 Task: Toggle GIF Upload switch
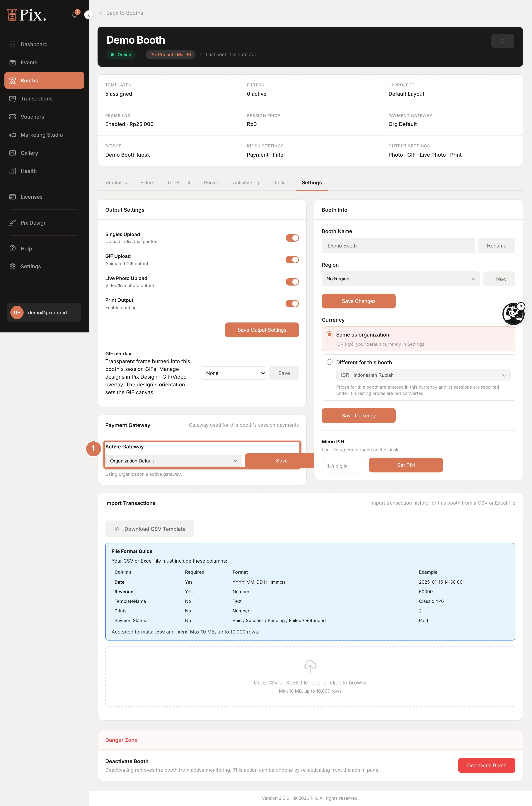click(x=292, y=259)
